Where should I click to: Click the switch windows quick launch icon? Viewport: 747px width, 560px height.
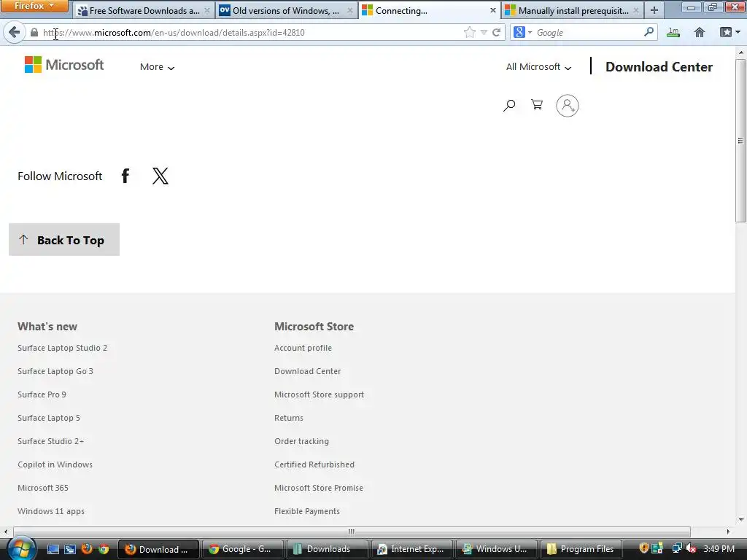point(70,549)
